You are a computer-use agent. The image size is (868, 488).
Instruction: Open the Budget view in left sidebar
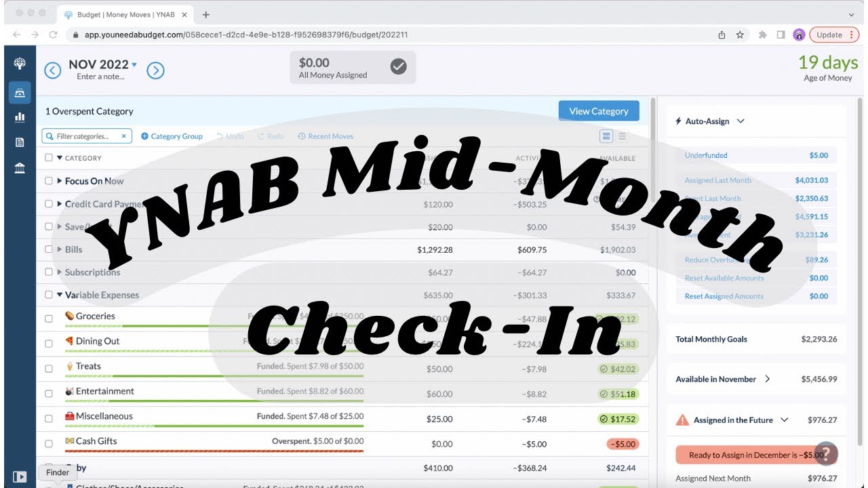20,92
